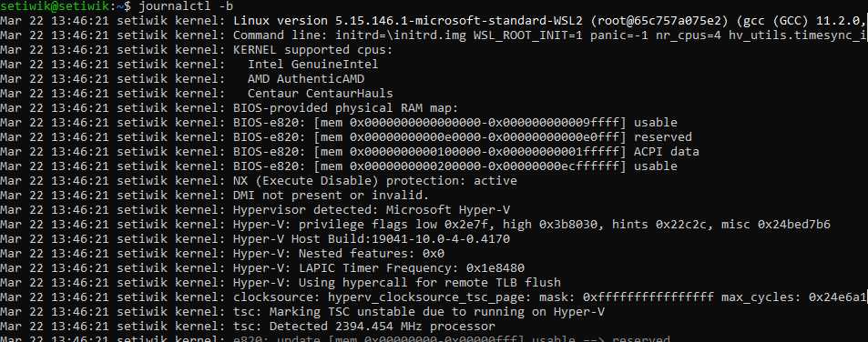
Task: Click the Hyper-V Host Build line
Action: 255,239
